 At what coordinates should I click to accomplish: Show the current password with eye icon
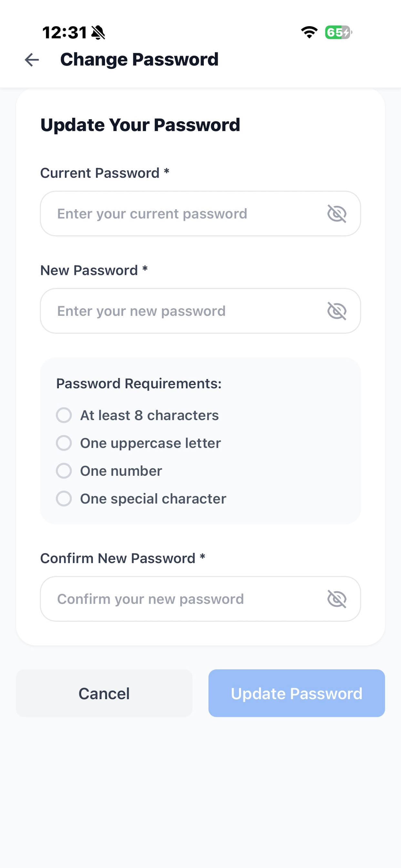point(337,214)
